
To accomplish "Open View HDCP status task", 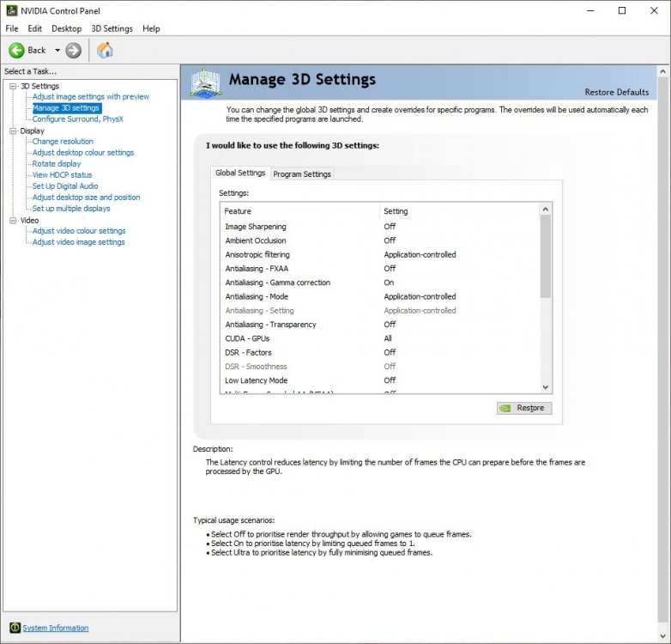I will click(62, 174).
